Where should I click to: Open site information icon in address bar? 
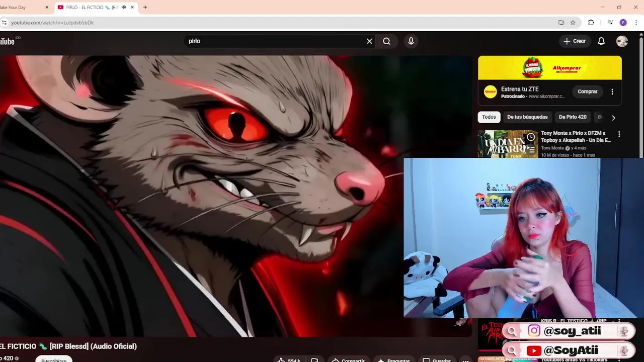click(x=4, y=23)
